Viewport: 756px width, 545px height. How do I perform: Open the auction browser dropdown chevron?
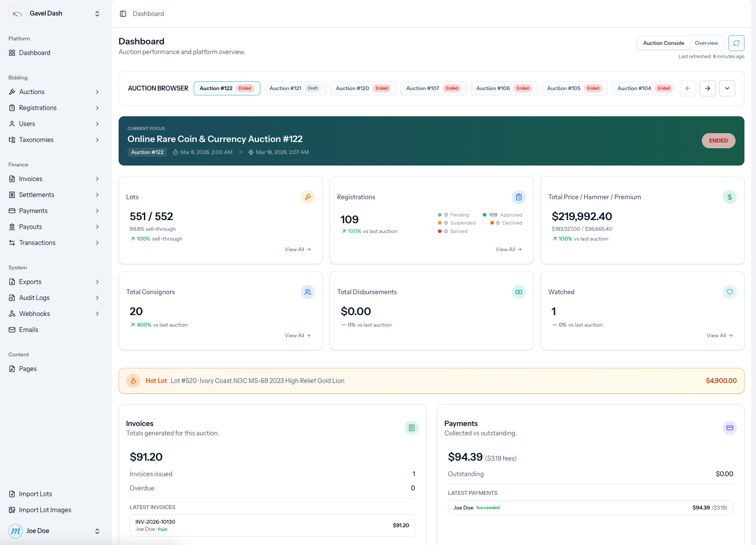(x=727, y=88)
